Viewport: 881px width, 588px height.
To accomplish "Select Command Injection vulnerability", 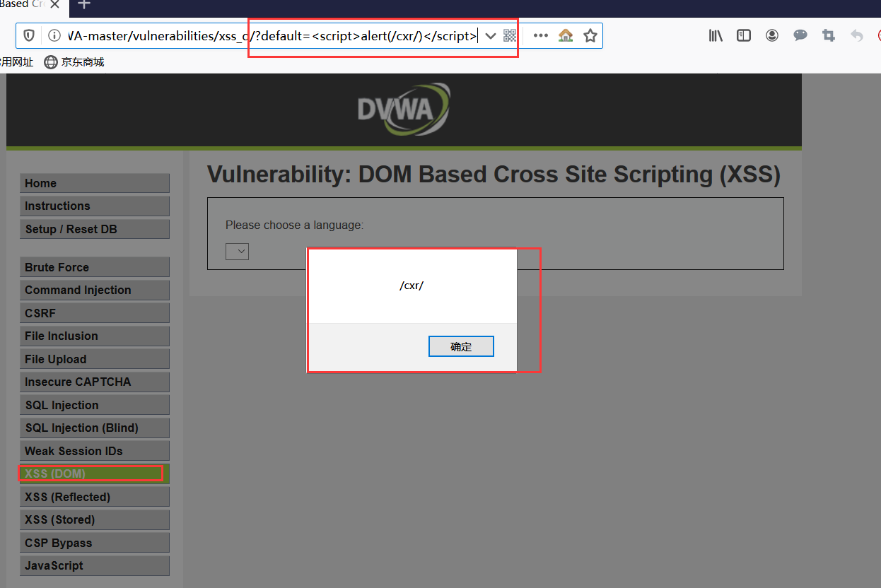I will [x=95, y=290].
